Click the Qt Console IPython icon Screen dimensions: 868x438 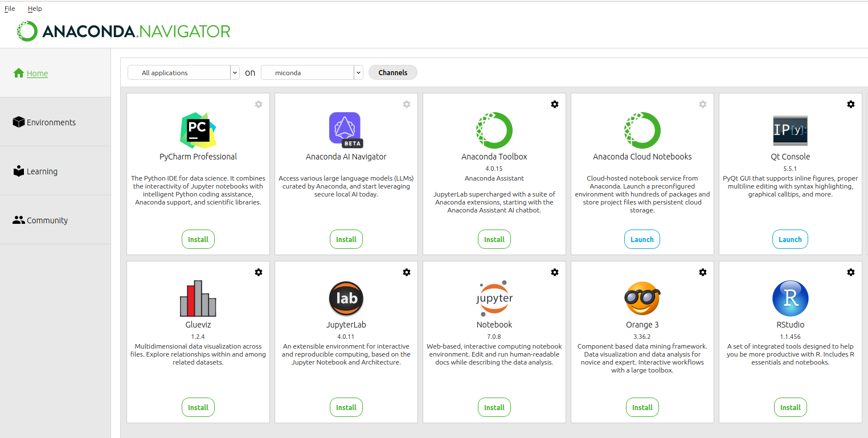790,130
